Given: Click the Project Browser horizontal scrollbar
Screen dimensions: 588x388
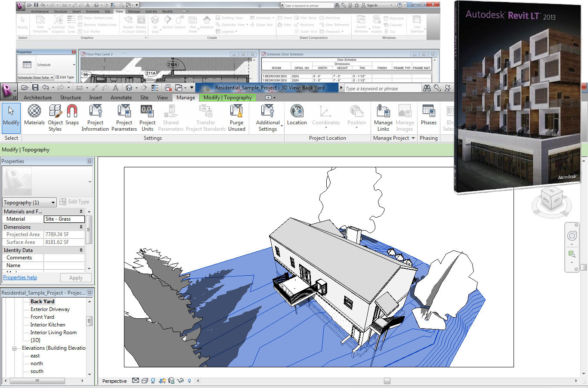Looking at the screenshot, I should pyautogui.click(x=37, y=381).
